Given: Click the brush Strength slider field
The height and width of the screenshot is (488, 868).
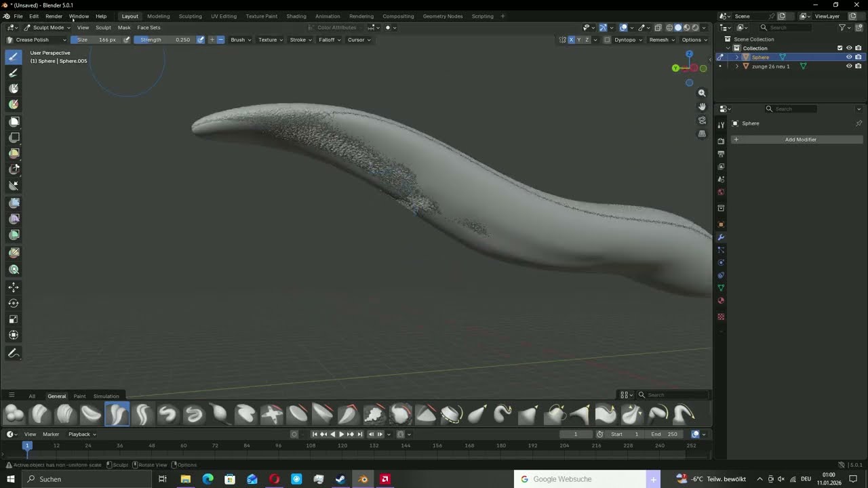Looking at the screenshot, I should coord(165,40).
